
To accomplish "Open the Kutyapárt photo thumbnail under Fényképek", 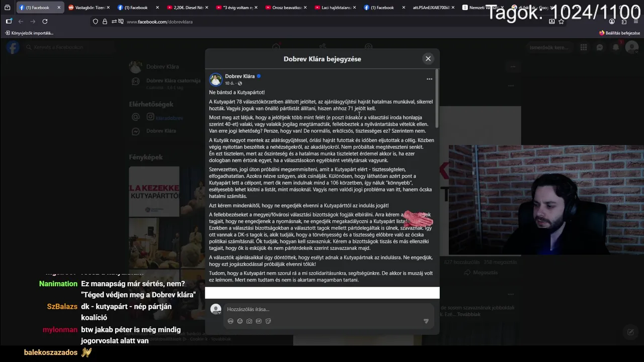I will 154,192.
